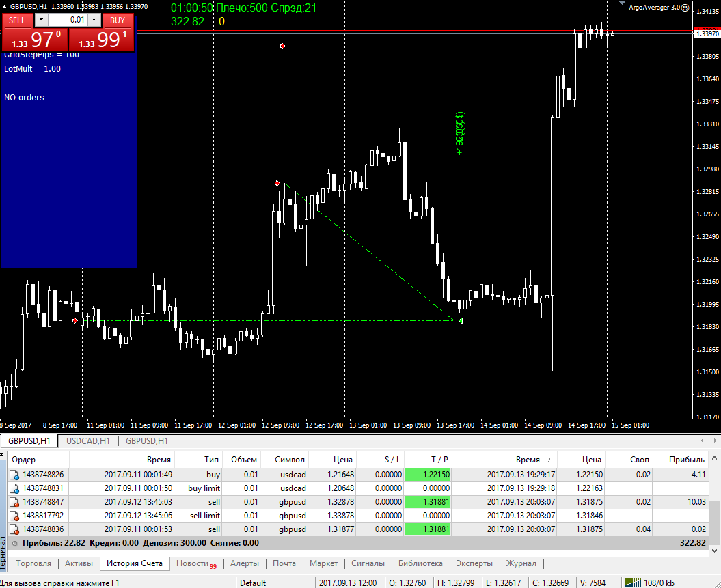The image size is (721, 588).
Task: Click the summary row balance icon
Action: [x=15, y=543]
